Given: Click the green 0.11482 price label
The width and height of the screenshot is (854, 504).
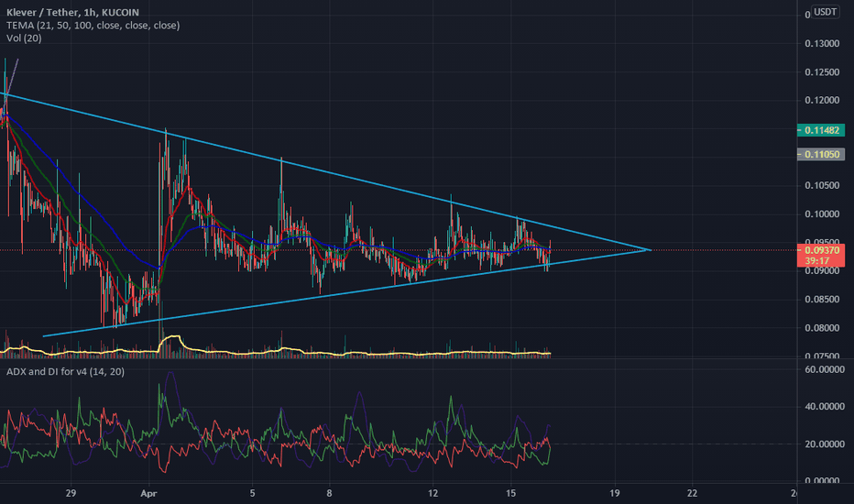Looking at the screenshot, I should pos(821,130).
